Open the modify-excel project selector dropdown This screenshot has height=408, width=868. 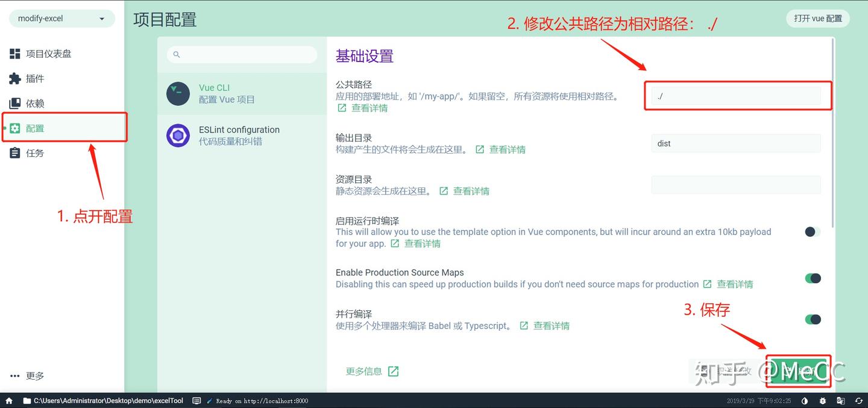pos(61,18)
